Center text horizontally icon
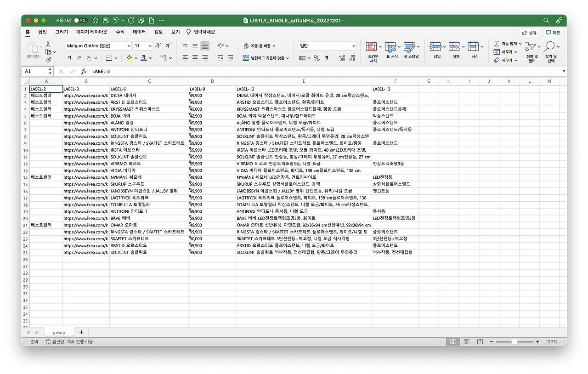Viewport: 588px width, 374px height. coord(195,58)
